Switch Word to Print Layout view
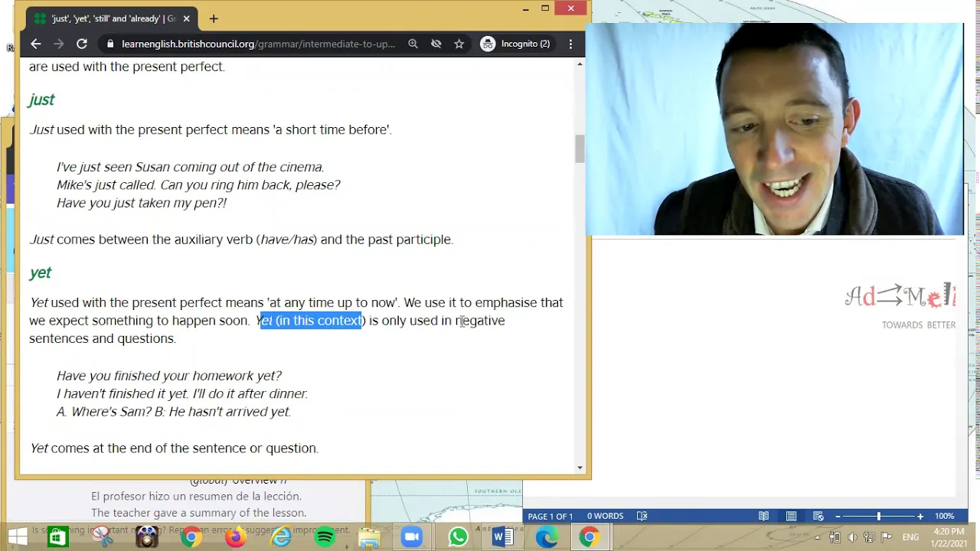This screenshot has width=980, height=551. click(x=791, y=516)
